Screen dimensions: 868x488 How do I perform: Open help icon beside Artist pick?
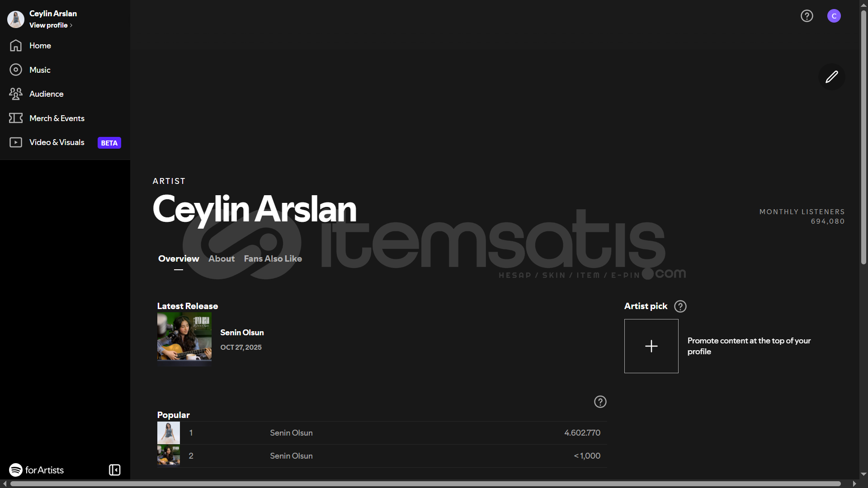click(x=680, y=306)
